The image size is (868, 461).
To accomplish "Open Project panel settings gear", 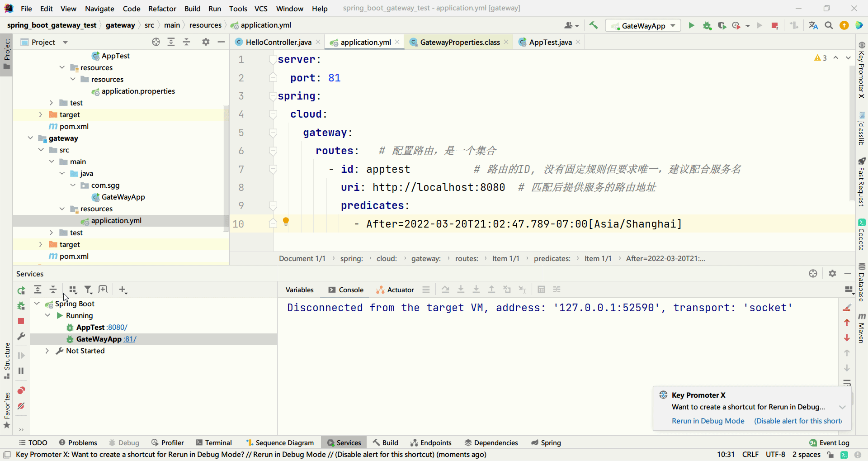I will click(x=206, y=42).
